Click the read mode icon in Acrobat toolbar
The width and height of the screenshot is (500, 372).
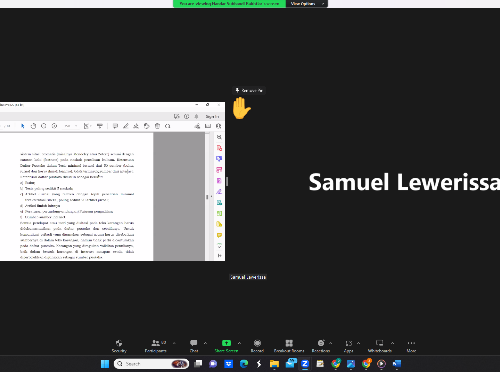pos(100,126)
